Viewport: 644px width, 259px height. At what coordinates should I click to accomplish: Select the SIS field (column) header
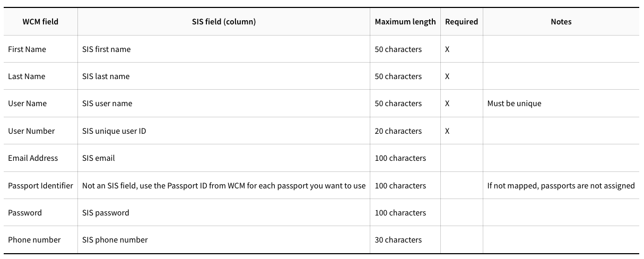(224, 22)
